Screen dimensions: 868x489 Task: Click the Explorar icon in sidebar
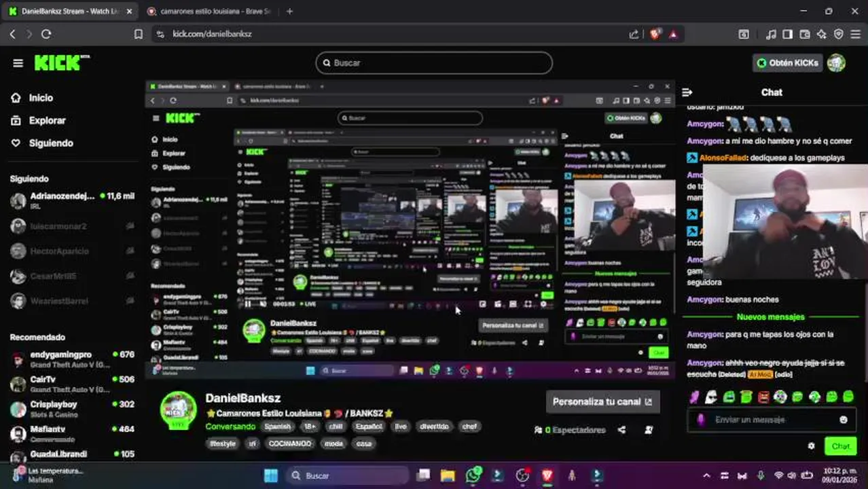click(x=16, y=120)
